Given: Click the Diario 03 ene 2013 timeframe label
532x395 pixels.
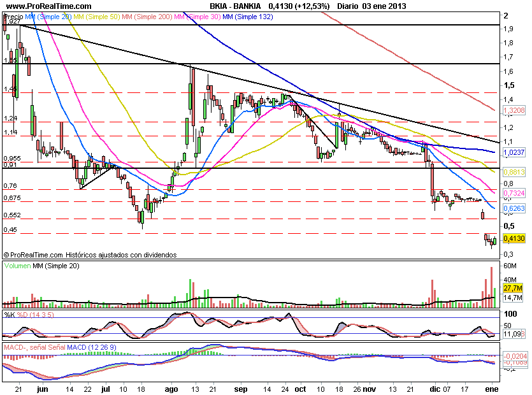Looking at the screenshot, I should point(371,6).
